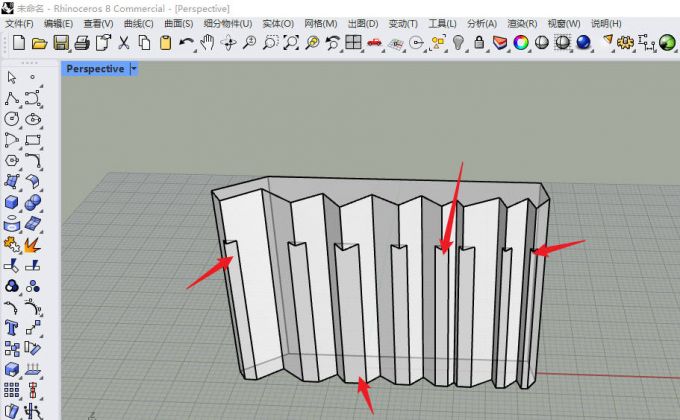Image resolution: width=680 pixels, height=420 pixels.
Task: Click the blue render sphere icon
Action: pos(584,43)
